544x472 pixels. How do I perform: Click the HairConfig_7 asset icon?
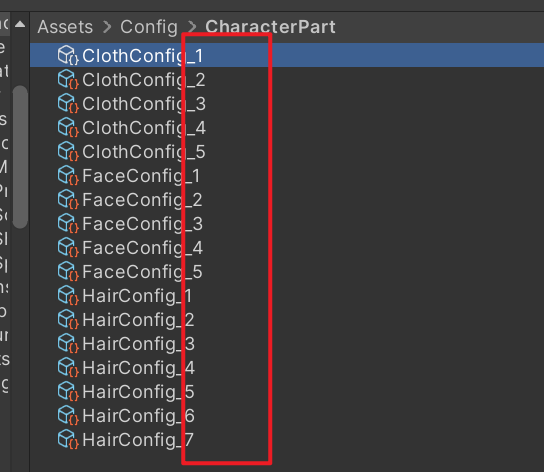tap(68, 440)
